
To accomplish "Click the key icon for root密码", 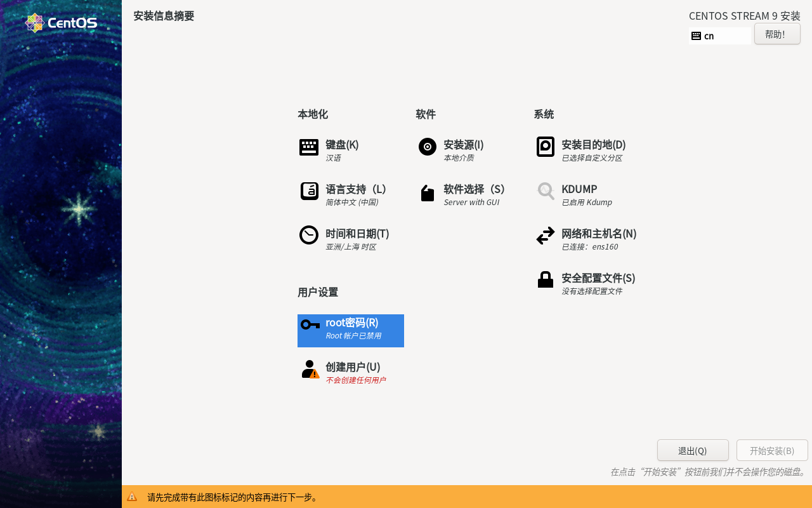I will click(310, 324).
